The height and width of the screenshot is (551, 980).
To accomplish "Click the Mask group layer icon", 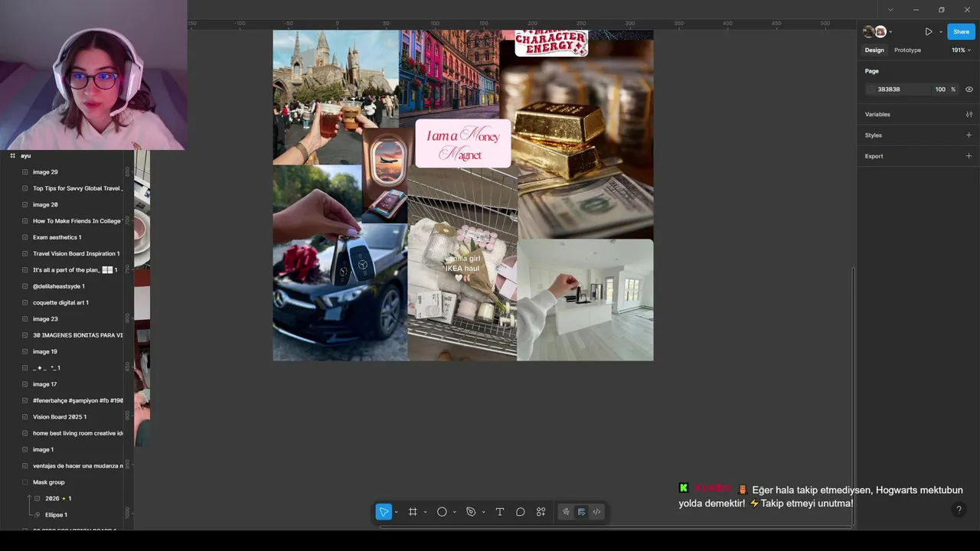I will (x=24, y=482).
